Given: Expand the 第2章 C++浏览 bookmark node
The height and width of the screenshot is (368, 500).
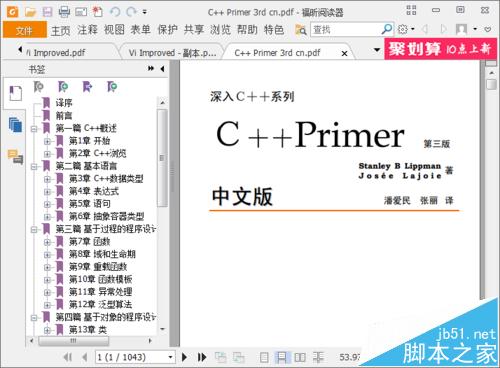Looking at the screenshot, I should coord(47,154).
